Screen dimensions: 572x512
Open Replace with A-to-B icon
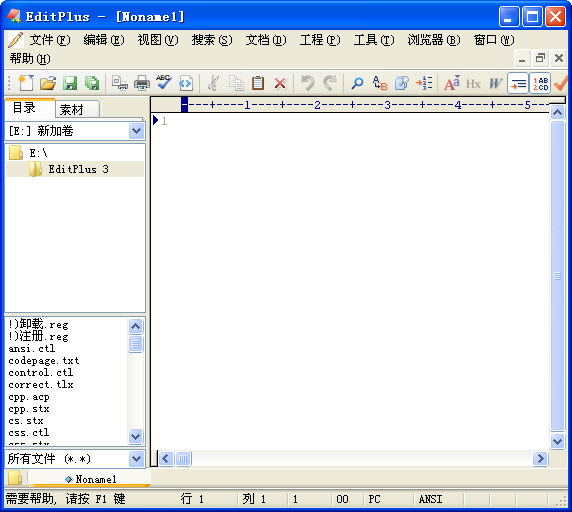(379, 83)
